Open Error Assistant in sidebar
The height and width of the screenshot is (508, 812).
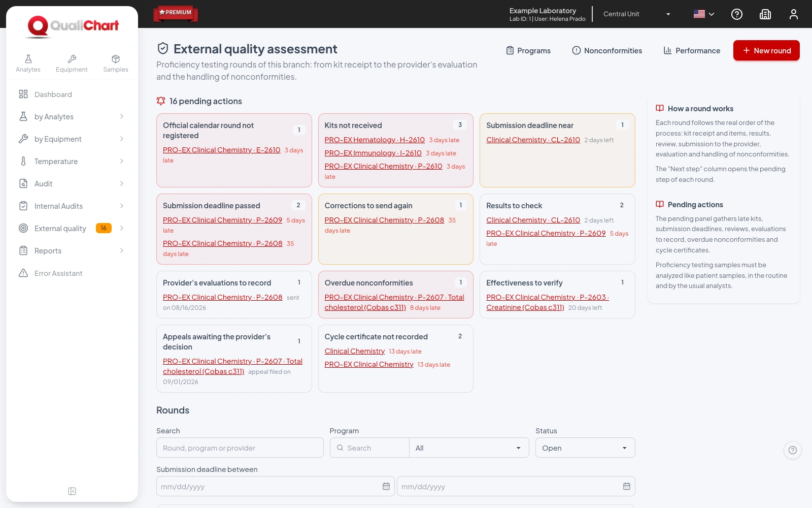(x=72, y=273)
